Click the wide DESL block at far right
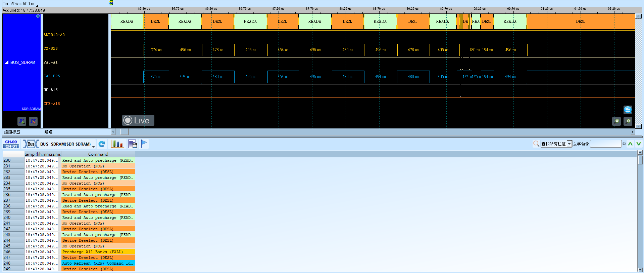The width and height of the screenshot is (644, 273). tap(581, 22)
